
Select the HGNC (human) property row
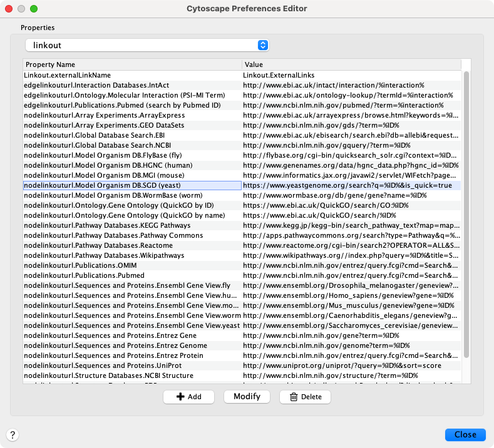131,165
